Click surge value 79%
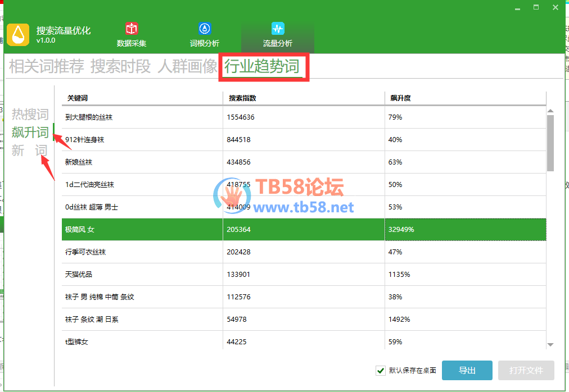Image resolution: width=569 pixels, height=392 pixels. (395, 117)
